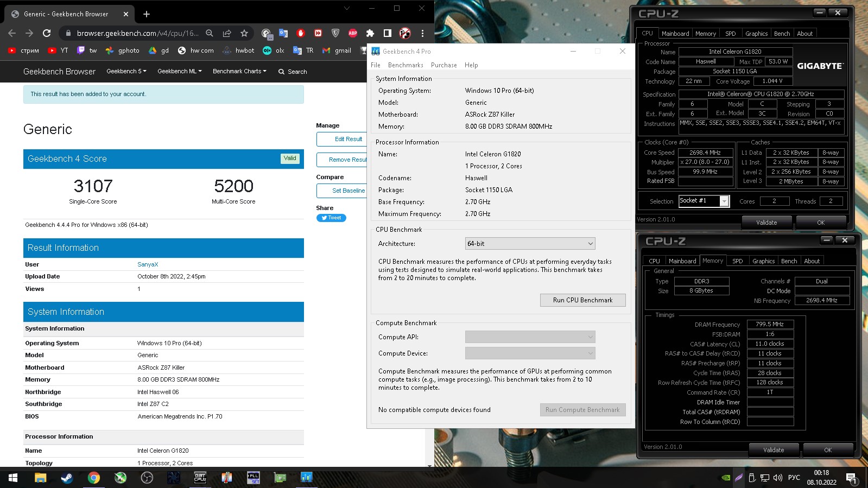Open the SanyaX user profile link

[x=148, y=264]
